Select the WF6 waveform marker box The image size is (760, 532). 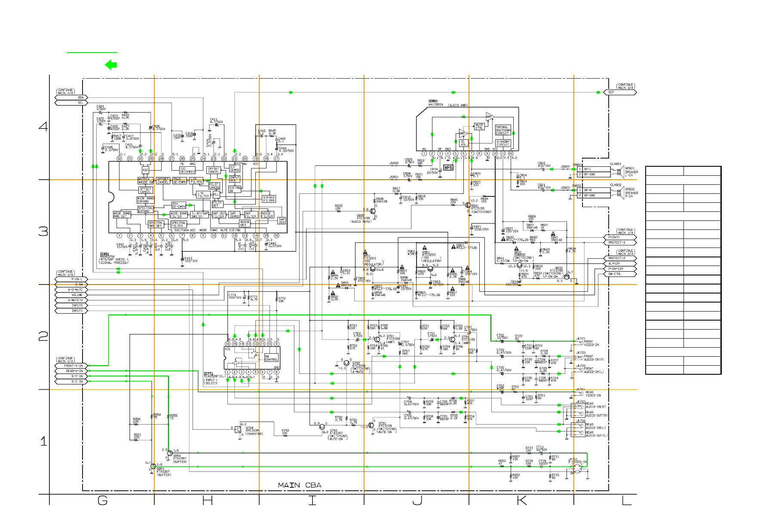pyautogui.click(x=448, y=168)
